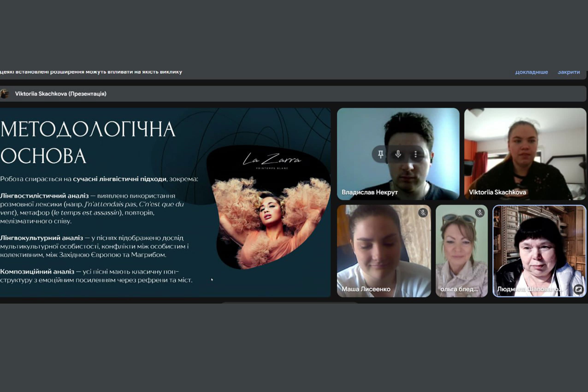Pin Владислав Некрут's video tile
This screenshot has height=392, width=588.
[381, 154]
